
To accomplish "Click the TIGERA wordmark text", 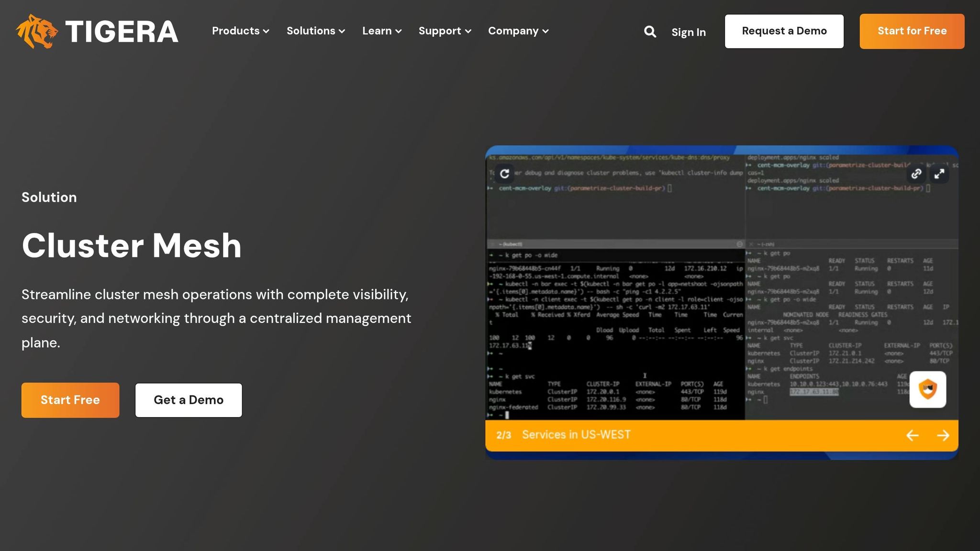I will 122,32.
